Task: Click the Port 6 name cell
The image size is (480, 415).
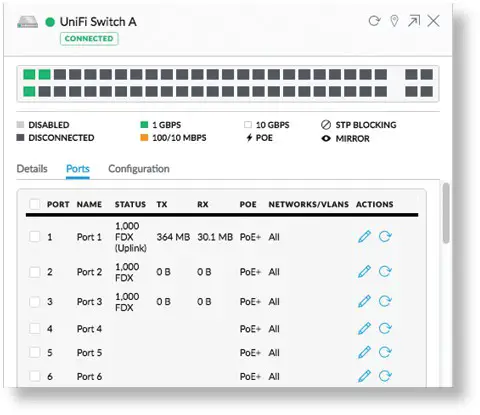Action: click(89, 376)
